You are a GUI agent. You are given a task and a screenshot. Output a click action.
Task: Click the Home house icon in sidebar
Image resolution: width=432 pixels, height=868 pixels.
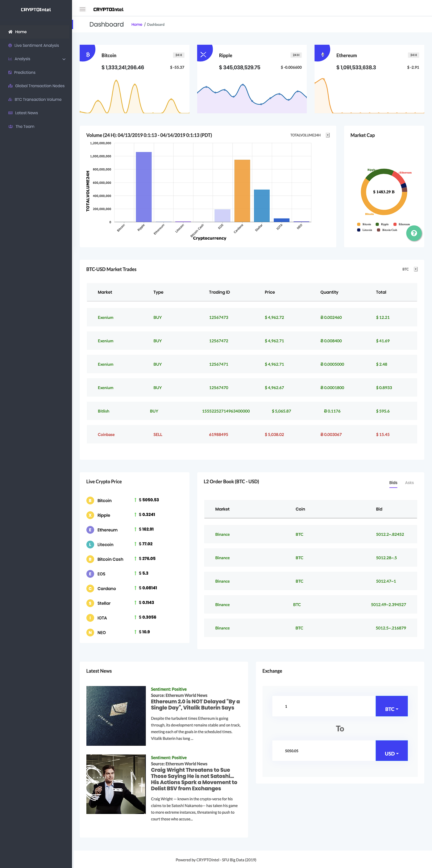(10, 32)
